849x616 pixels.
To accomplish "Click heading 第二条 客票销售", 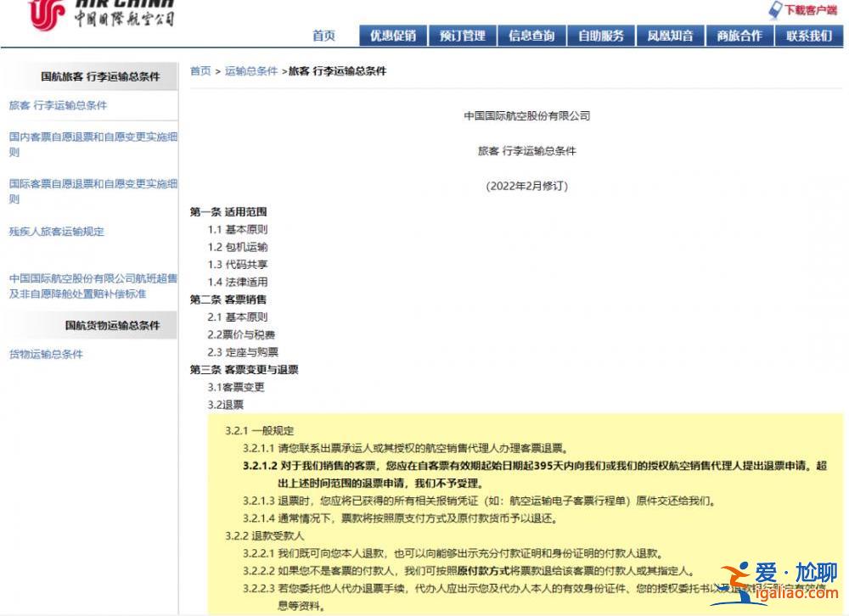I will (228, 300).
